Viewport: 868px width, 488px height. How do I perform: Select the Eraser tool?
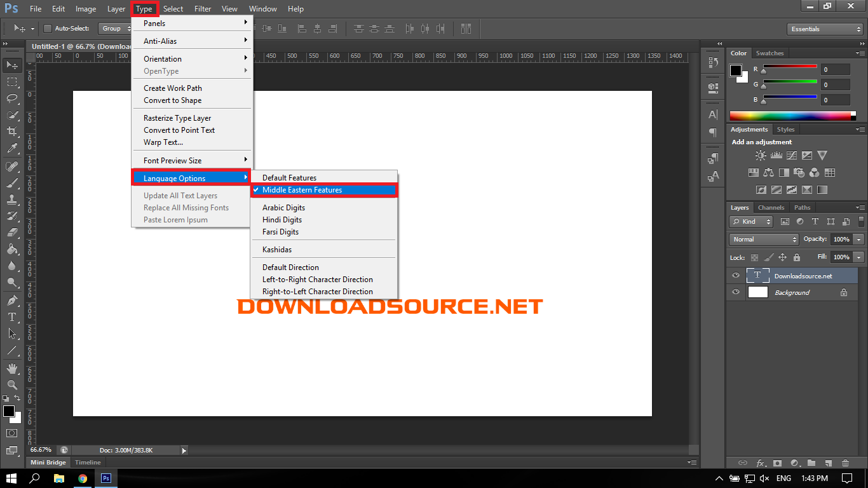(x=12, y=233)
